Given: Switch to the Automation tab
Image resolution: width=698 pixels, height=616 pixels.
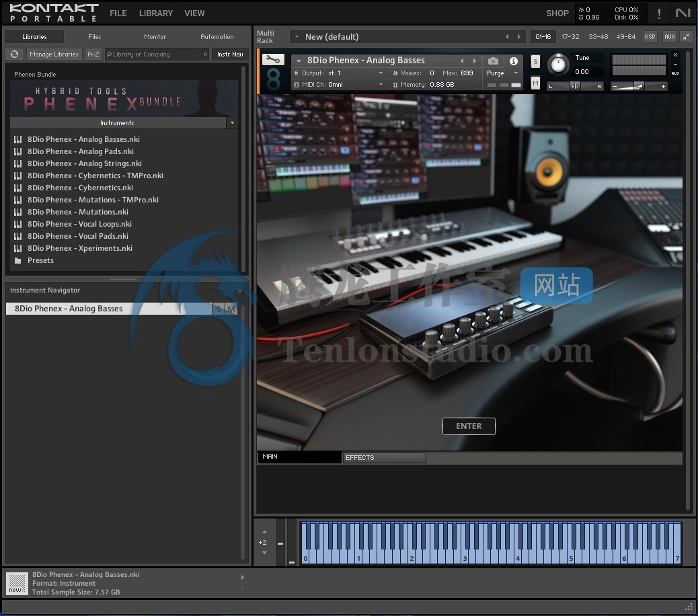Looking at the screenshot, I should coord(217,37).
